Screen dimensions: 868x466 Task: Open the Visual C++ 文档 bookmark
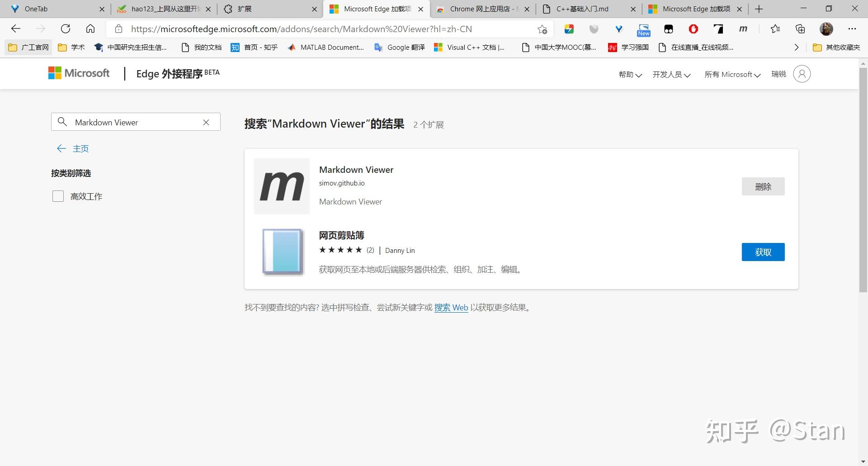click(469, 48)
